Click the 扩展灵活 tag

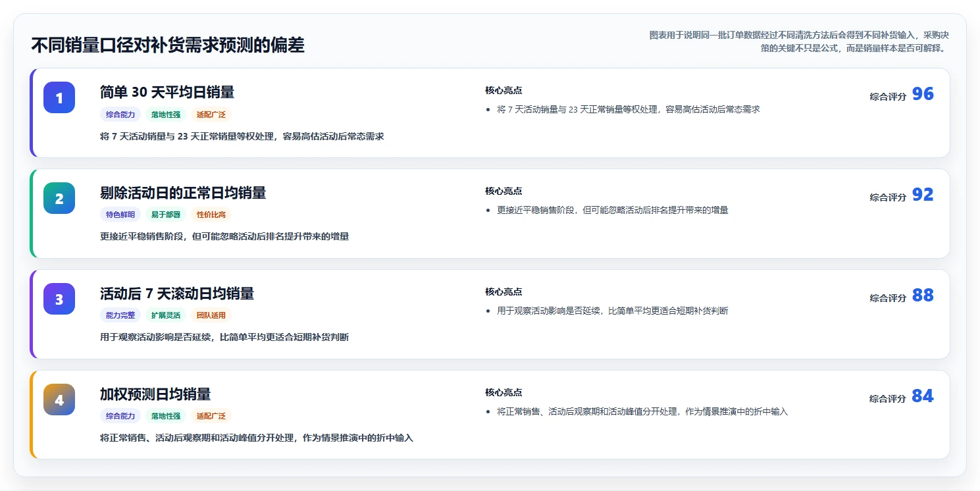point(166,315)
